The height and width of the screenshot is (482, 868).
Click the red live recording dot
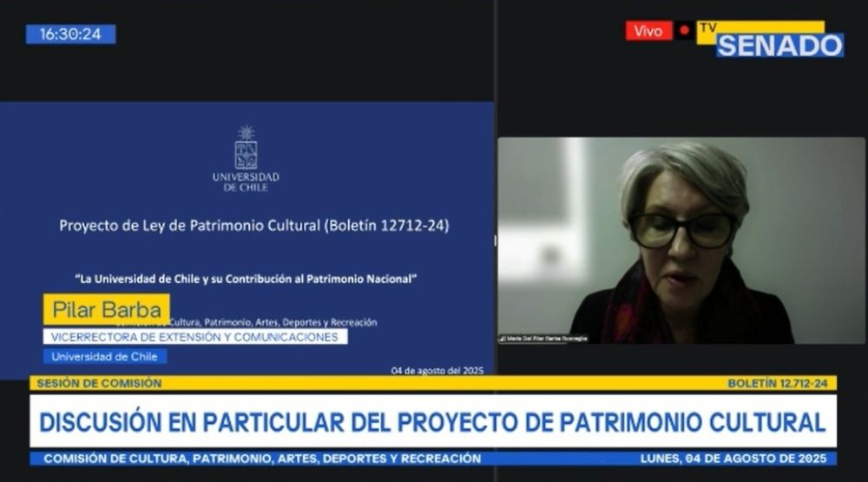click(x=685, y=31)
